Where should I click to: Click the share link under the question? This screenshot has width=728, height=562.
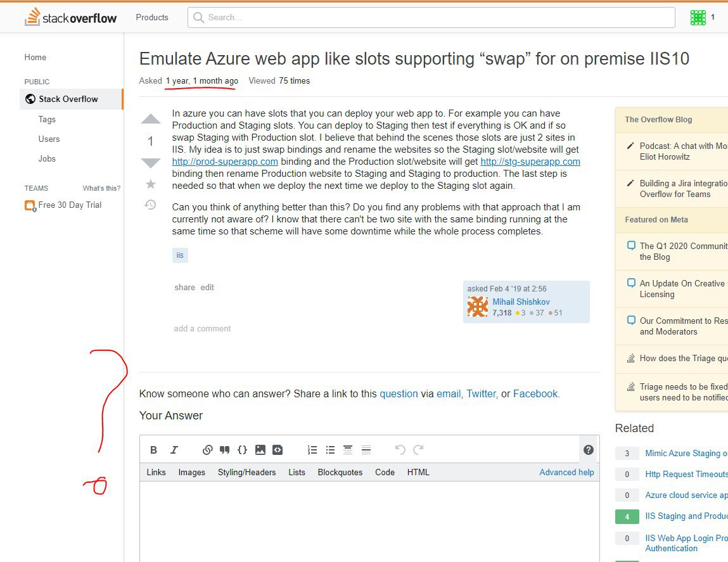(x=185, y=287)
